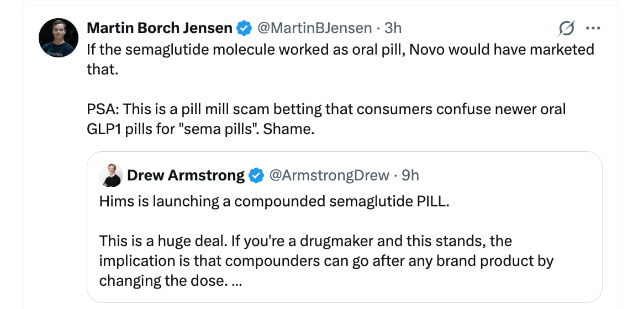
Task: Open the three-dot more options menu
Action: pyautogui.click(x=593, y=28)
